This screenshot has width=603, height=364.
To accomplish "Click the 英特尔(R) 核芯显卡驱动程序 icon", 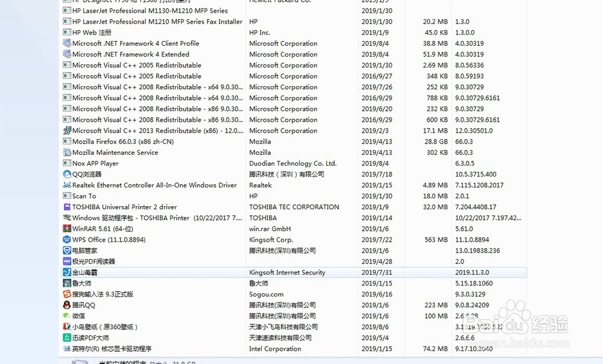I will [67, 348].
